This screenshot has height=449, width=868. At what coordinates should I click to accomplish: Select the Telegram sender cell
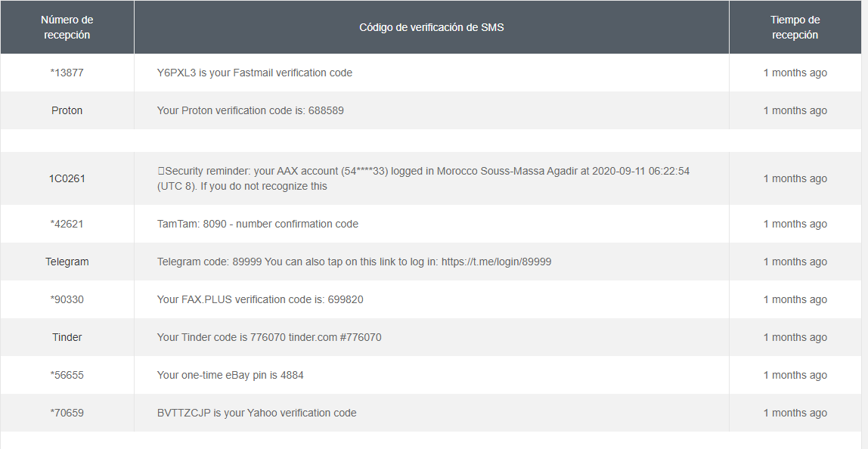[x=67, y=262]
